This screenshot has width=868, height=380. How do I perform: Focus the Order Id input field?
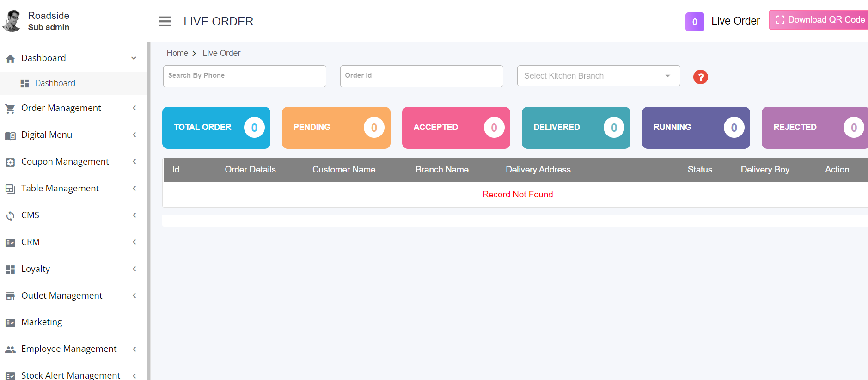[x=421, y=76]
